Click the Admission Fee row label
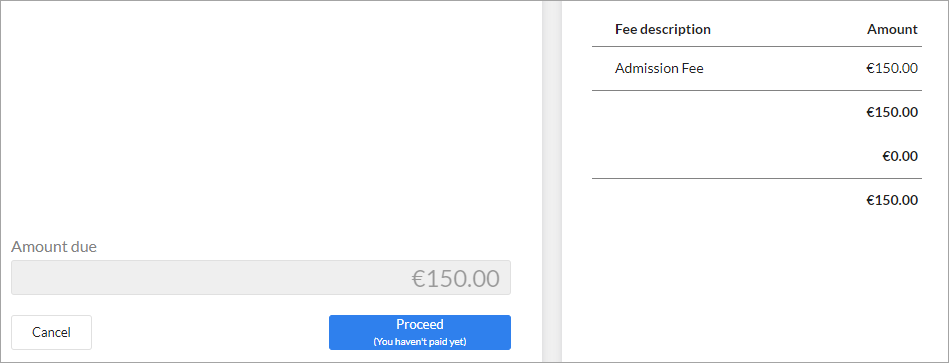This screenshot has height=363, width=949. 659,68
